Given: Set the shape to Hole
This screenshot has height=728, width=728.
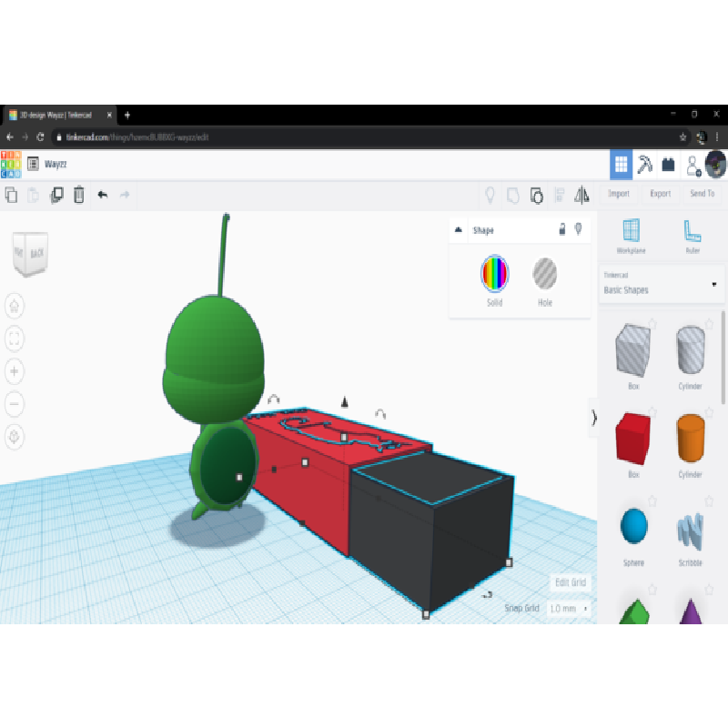Looking at the screenshot, I should pyautogui.click(x=544, y=274).
